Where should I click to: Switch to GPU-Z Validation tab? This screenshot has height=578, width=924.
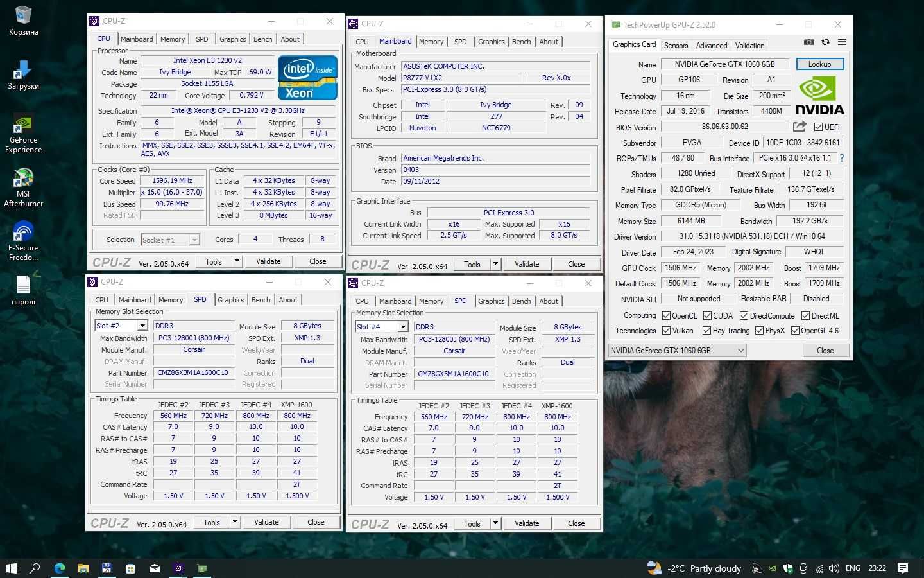click(749, 46)
